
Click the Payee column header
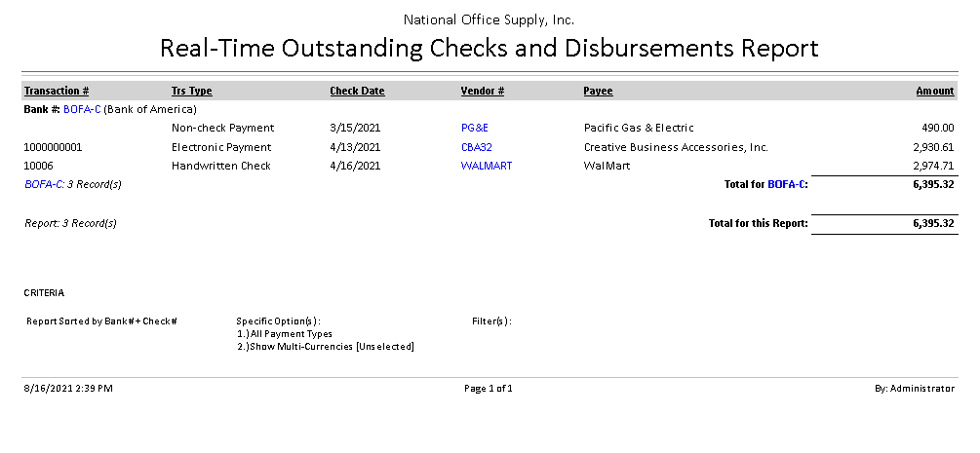(x=598, y=91)
